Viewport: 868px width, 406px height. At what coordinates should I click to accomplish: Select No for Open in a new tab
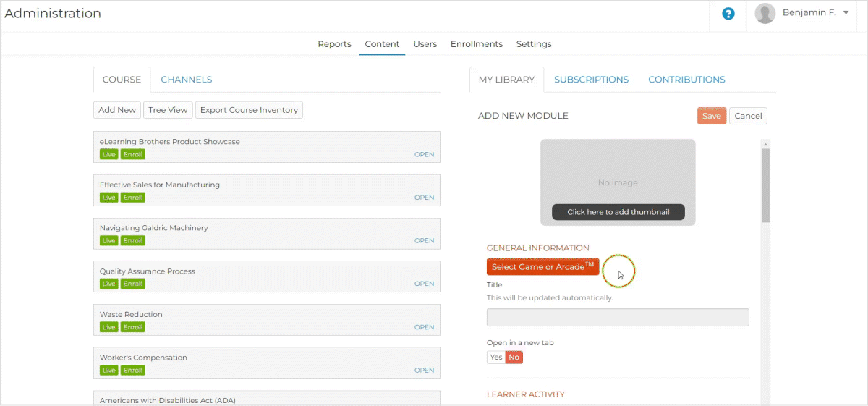tap(514, 357)
